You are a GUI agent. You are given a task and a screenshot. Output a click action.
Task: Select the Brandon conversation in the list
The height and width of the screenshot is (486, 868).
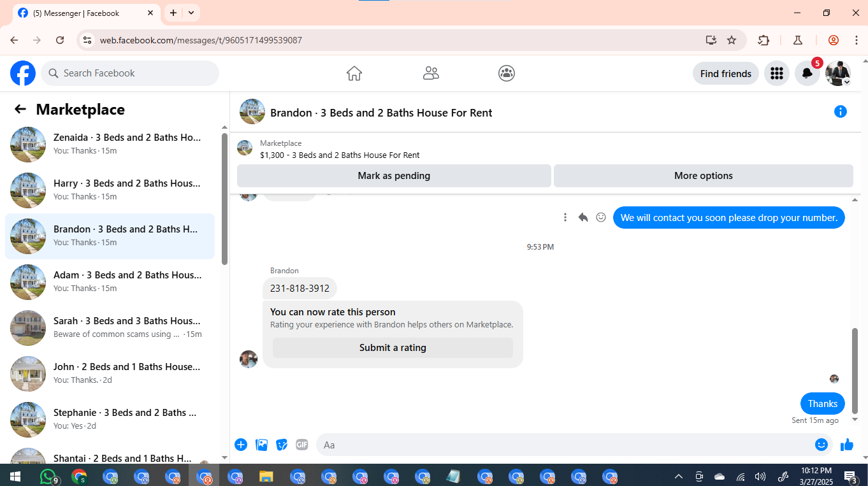click(x=110, y=236)
